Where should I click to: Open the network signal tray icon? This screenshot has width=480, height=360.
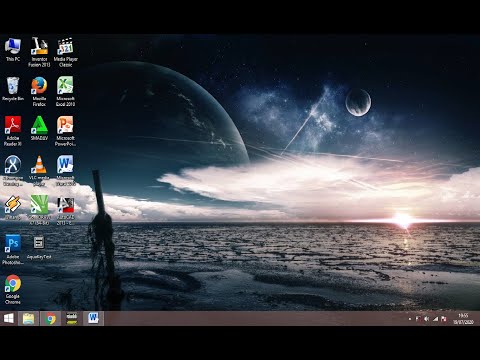tap(435, 319)
